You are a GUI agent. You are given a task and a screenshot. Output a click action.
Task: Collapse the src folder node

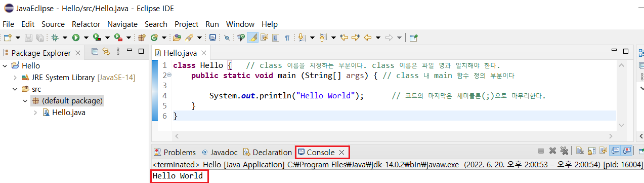(x=15, y=89)
